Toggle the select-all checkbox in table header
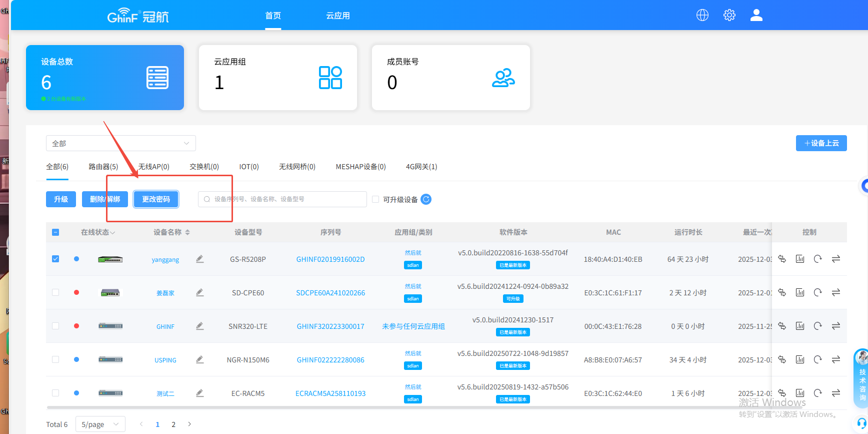 55,232
